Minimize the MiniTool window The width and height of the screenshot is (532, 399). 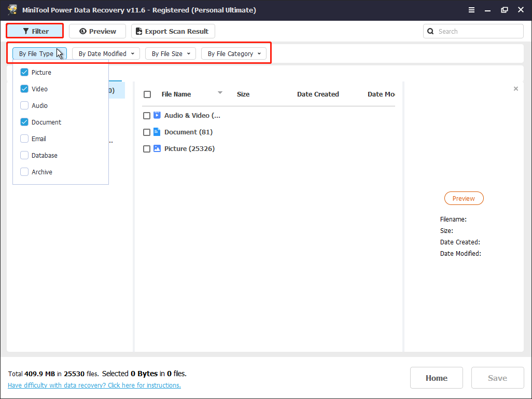pyautogui.click(x=487, y=10)
